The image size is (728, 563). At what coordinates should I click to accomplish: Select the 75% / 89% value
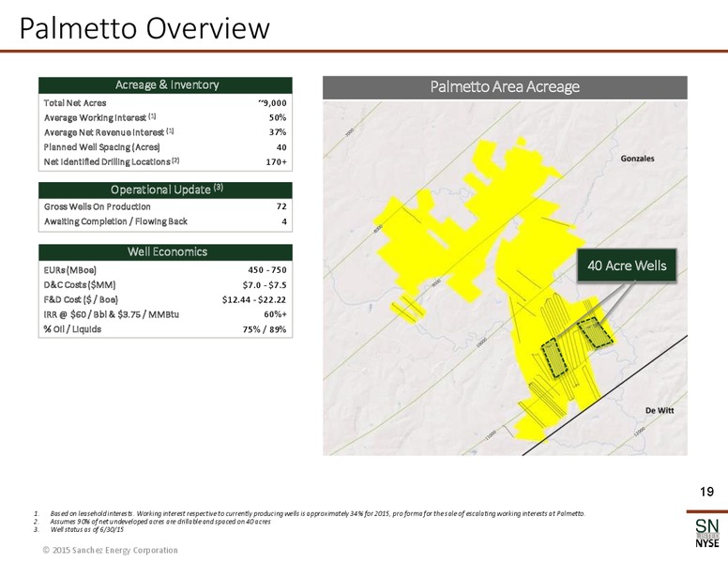pyautogui.click(x=265, y=329)
